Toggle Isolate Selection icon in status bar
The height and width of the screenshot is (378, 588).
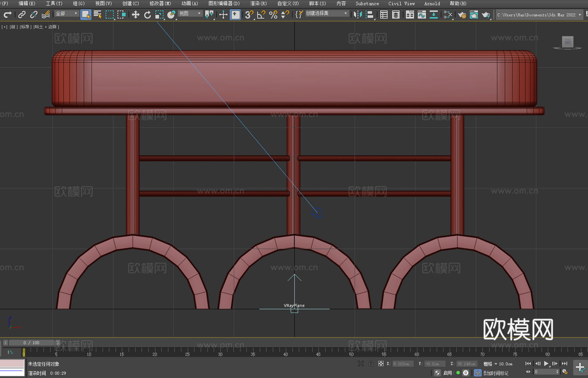[361, 364]
